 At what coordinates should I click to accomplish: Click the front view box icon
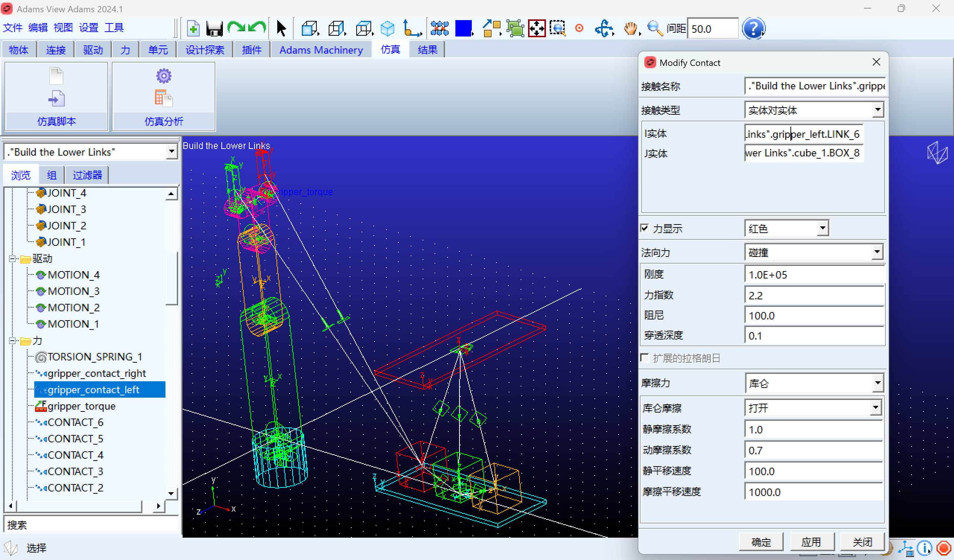click(309, 28)
